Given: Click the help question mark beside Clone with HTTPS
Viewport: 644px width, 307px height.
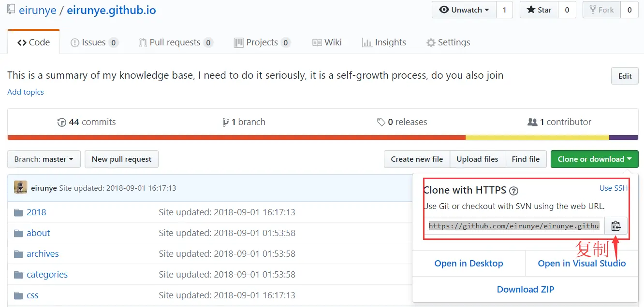Looking at the screenshot, I should [x=514, y=191].
